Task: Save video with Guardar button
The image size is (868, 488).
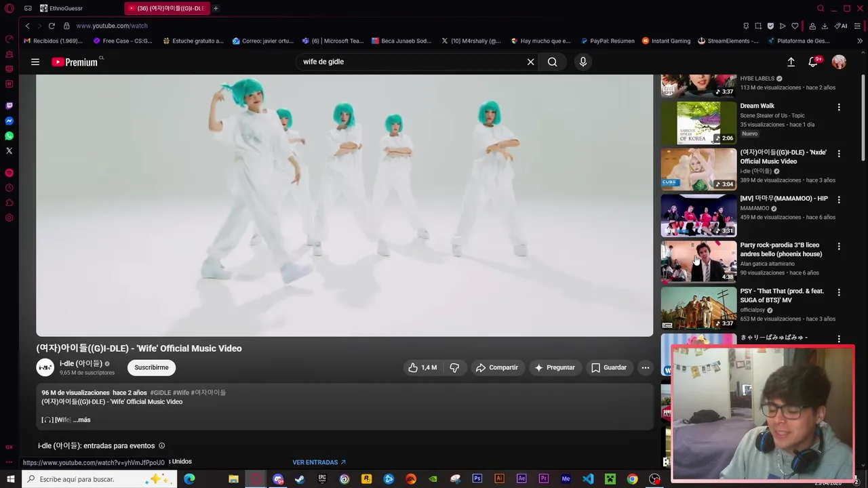Action: point(609,367)
